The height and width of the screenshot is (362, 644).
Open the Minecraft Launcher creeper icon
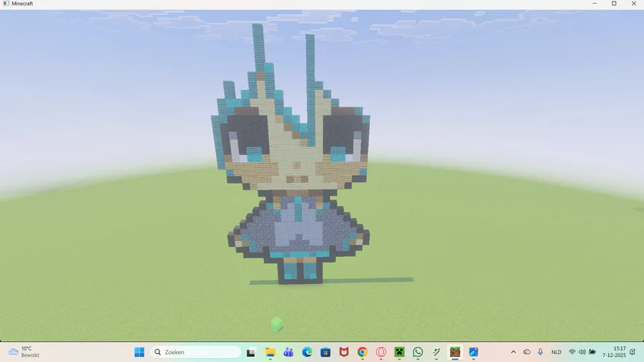pos(399,352)
